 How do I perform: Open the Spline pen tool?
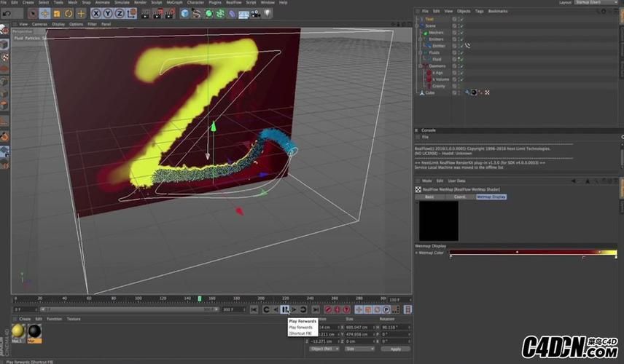tap(196, 14)
